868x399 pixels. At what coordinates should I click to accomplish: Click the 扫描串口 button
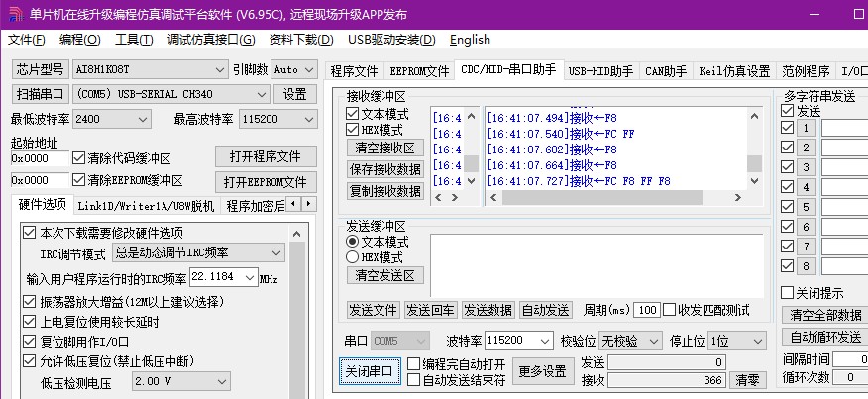click(41, 93)
